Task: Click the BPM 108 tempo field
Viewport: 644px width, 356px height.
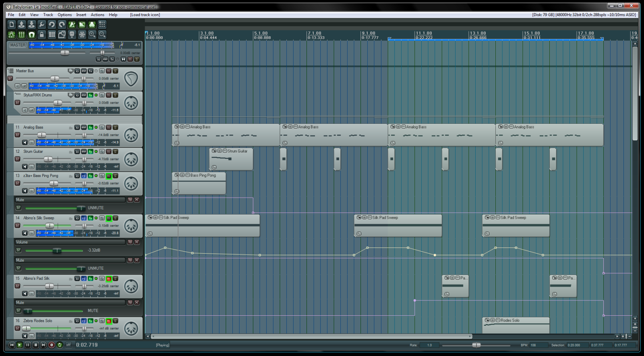Action: click(538, 345)
